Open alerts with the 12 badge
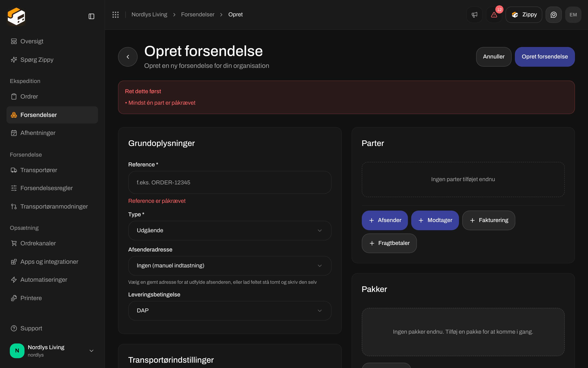 [x=494, y=15]
